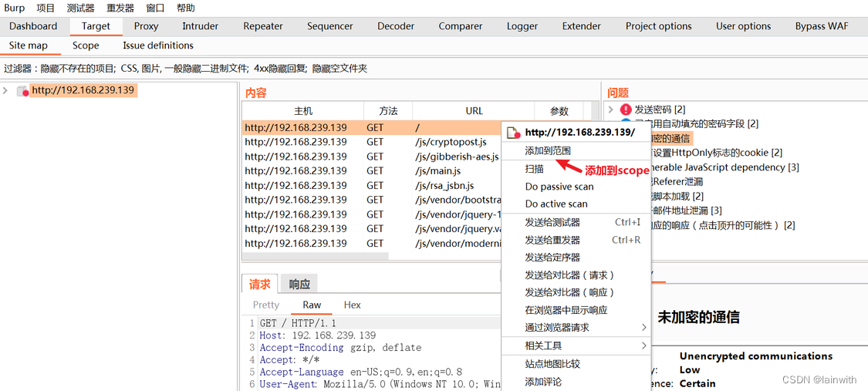This screenshot has width=868, height=391.
Task: Switch to the 请求 tab
Action: 259,285
